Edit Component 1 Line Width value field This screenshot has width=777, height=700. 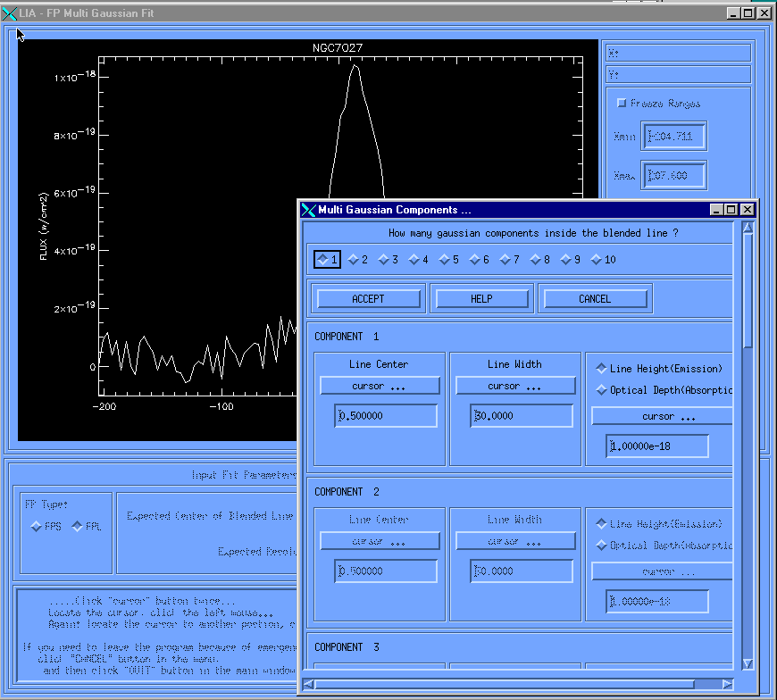(x=522, y=416)
